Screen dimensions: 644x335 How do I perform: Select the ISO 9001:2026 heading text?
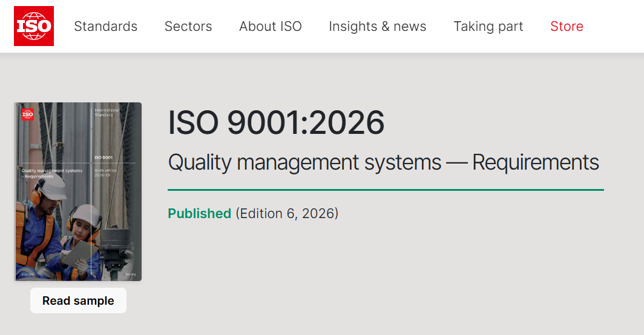coord(276,122)
